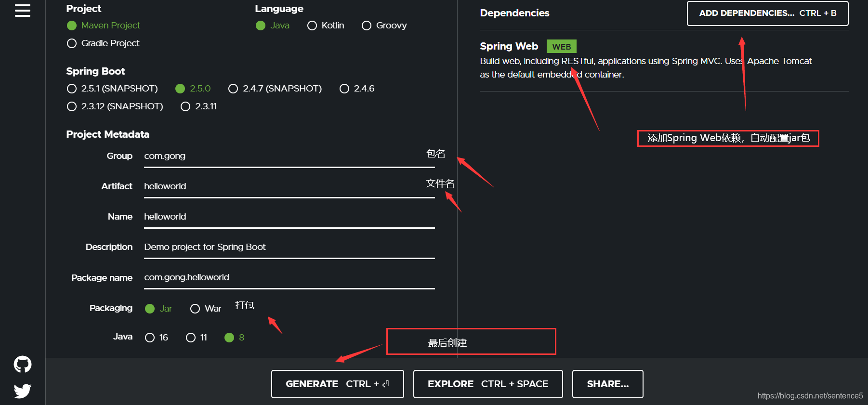Click the Project section heading

pos(83,9)
